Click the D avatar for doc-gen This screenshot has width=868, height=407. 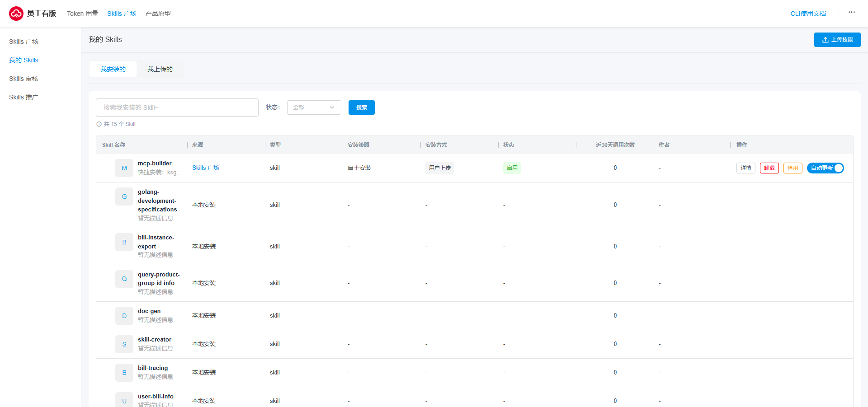pos(124,316)
